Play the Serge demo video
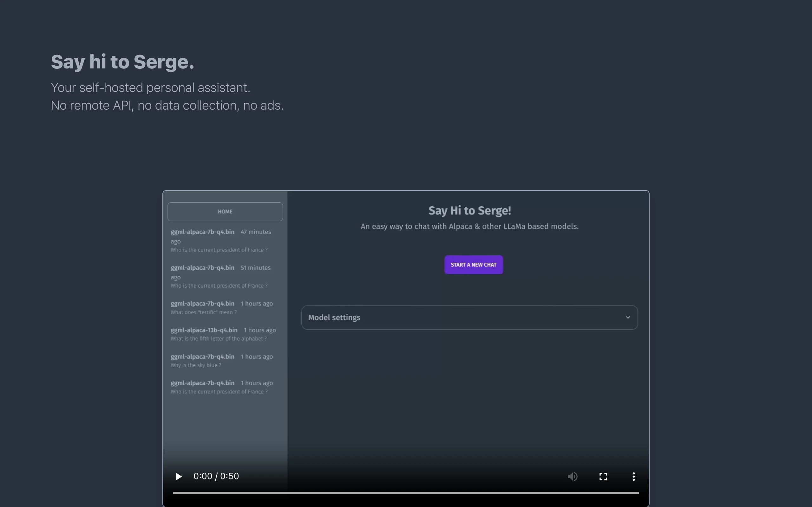812x507 pixels. coord(179,477)
